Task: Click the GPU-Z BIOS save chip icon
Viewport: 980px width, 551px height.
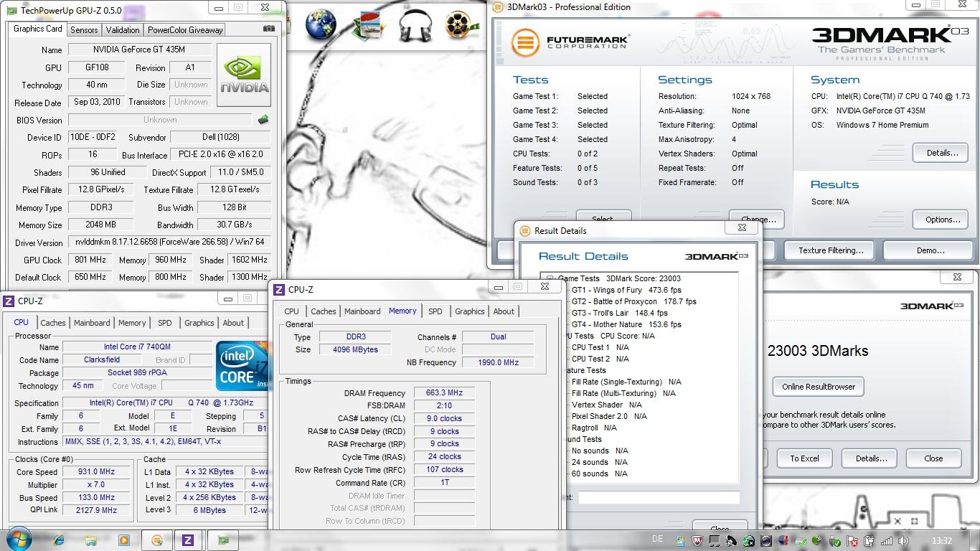Action: click(263, 120)
